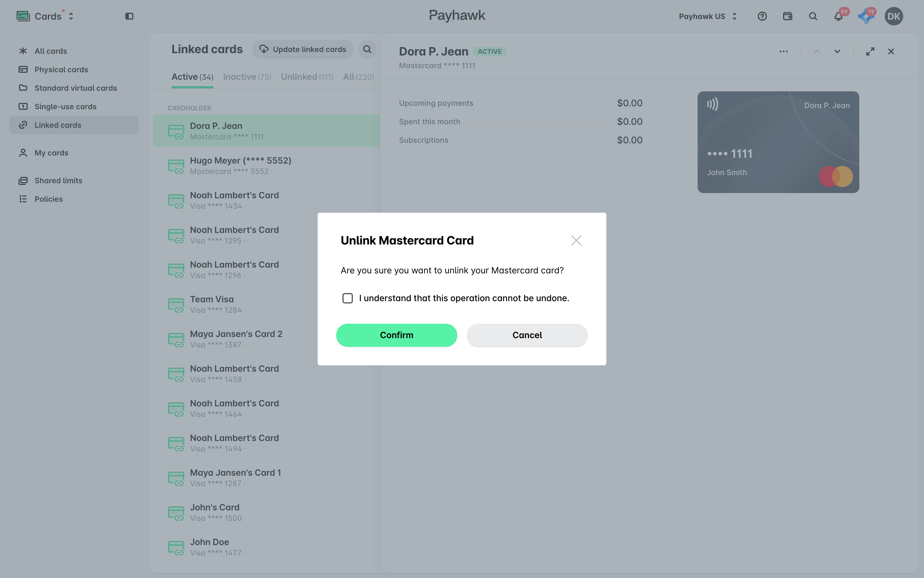This screenshot has height=578, width=924.
Task: Expand card details panel to fullscreen
Action: click(x=870, y=52)
